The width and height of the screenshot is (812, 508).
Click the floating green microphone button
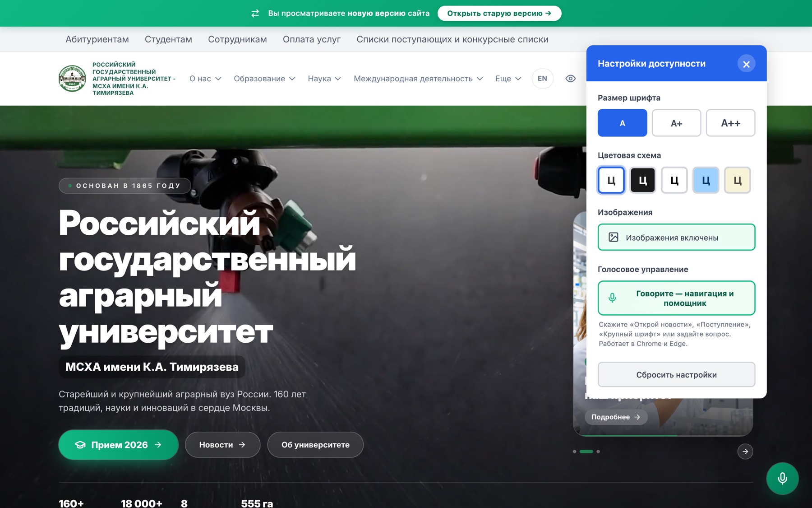point(782,478)
